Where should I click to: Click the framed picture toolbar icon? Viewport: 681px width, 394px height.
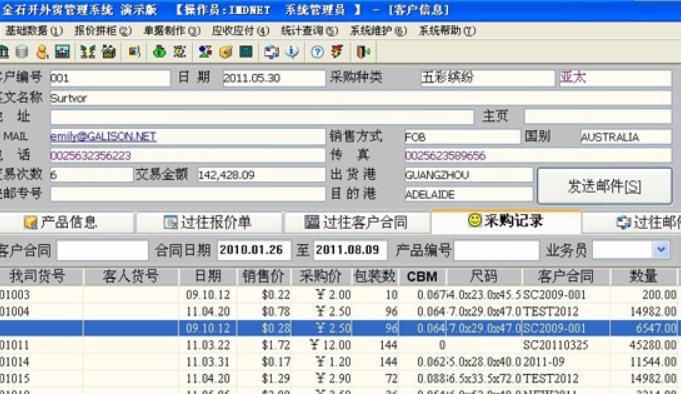(62, 52)
